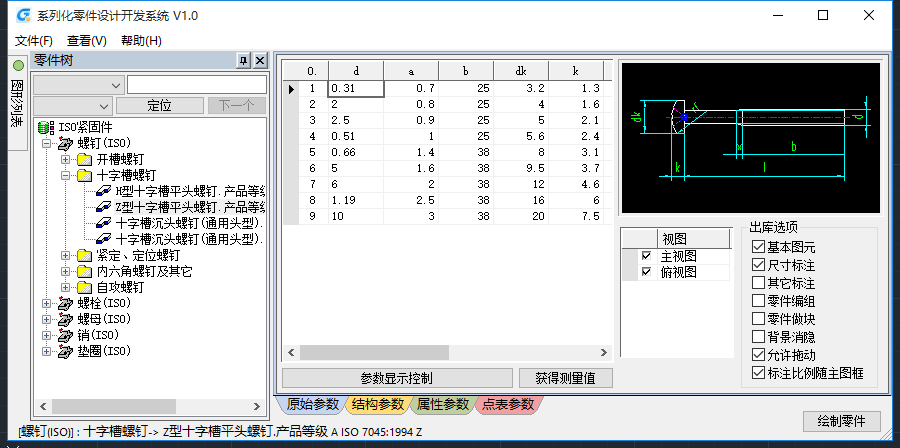900x448 pixels.
Task: Click the 螺栓(ISO) category icon
Action: pyautogui.click(x=65, y=303)
